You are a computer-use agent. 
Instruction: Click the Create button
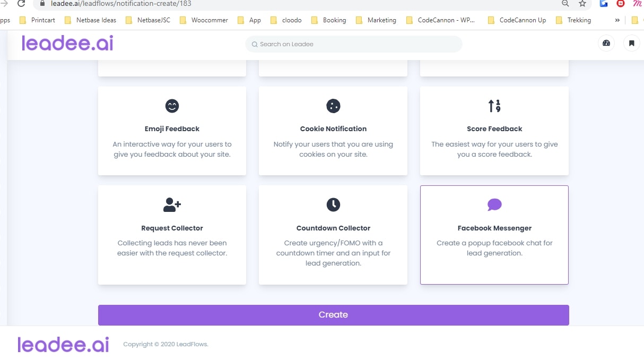point(333,314)
